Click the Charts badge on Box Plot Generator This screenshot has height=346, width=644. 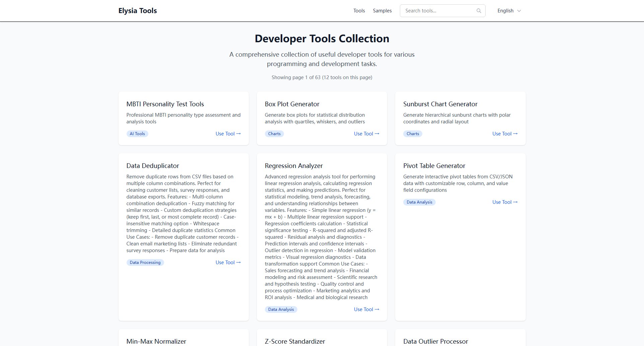coord(274,133)
